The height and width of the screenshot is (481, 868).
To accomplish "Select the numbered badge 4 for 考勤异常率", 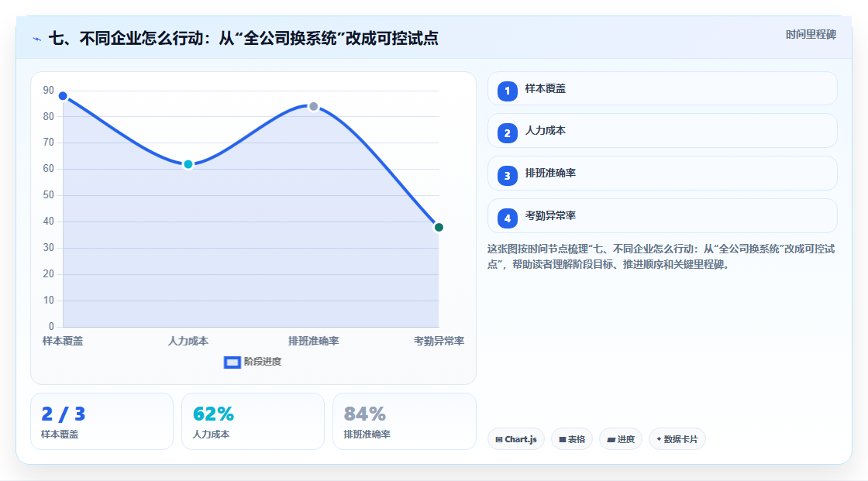I will [507, 218].
